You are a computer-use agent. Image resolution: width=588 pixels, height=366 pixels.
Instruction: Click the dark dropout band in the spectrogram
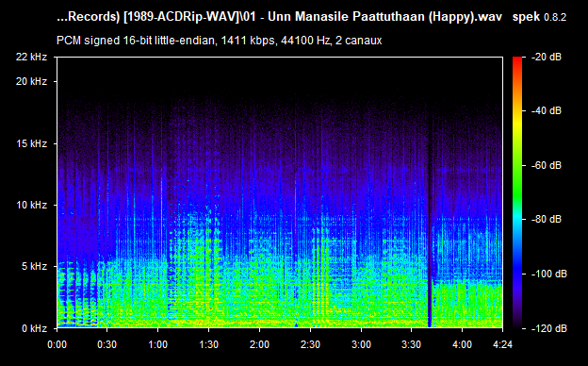coord(430,225)
